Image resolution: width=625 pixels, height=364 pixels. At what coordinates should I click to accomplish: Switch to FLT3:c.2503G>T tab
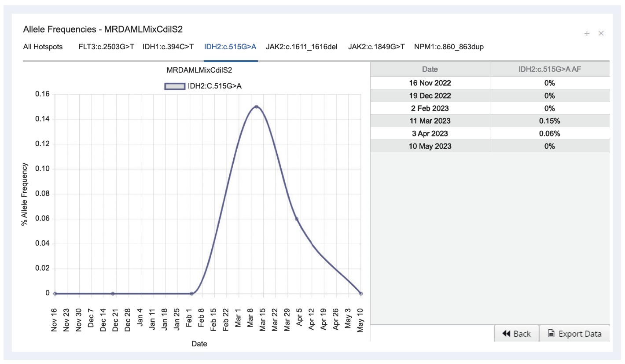pyautogui.click(x=107, y=47)
